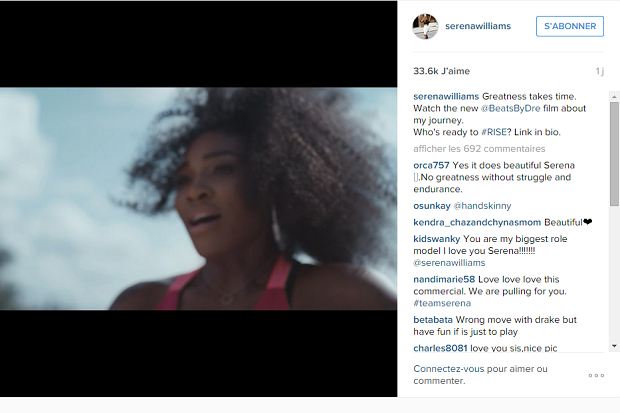This screenshot has width=620, height=413.
Task: Play the Serena Williams video post
Action: click(x=198, y=199)
